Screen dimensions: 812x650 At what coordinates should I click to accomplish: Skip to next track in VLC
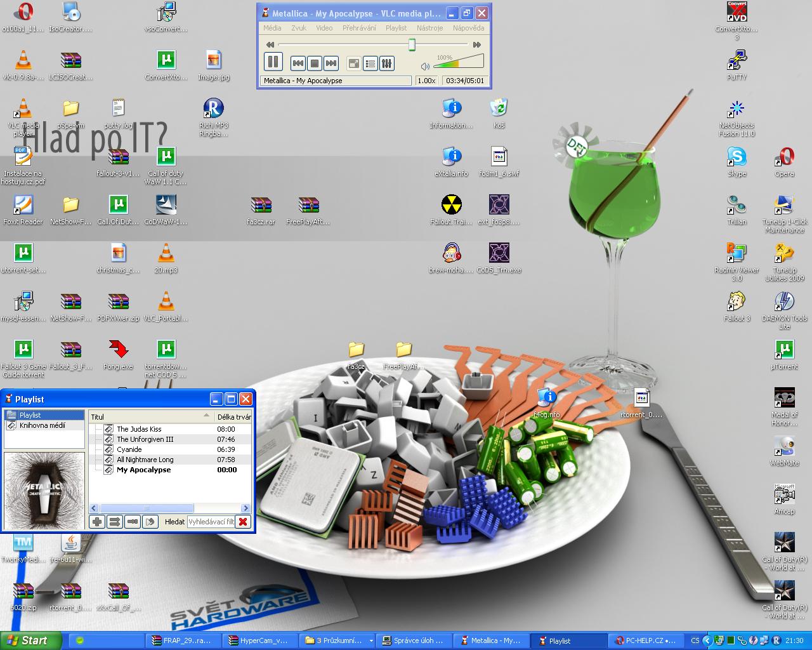[x=331, y=63]
